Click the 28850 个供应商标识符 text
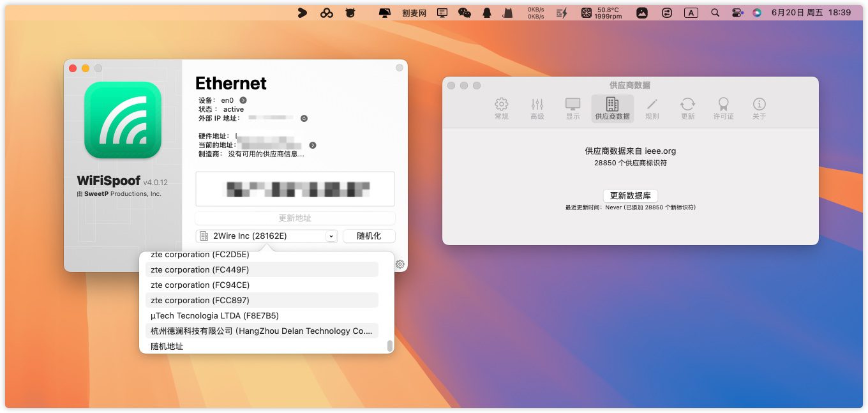This screenshot has width=868, height=413. click(x=631, y=163)
